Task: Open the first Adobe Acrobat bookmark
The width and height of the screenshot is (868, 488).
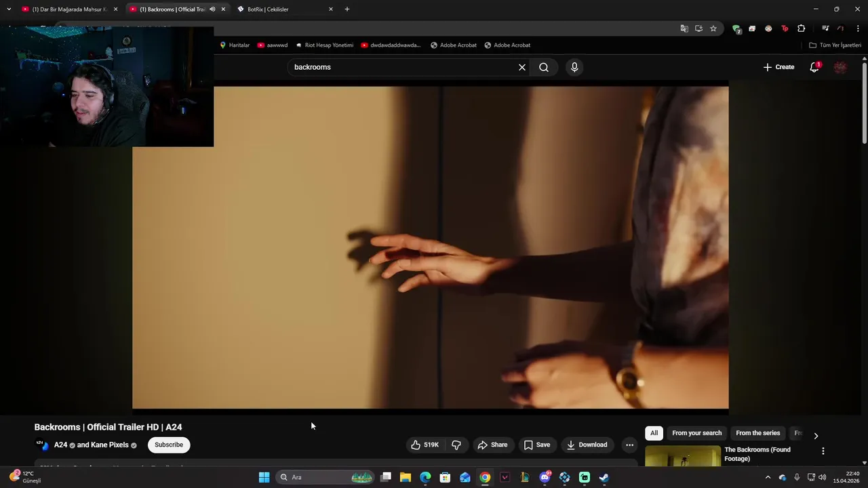Action: [454, 45]
